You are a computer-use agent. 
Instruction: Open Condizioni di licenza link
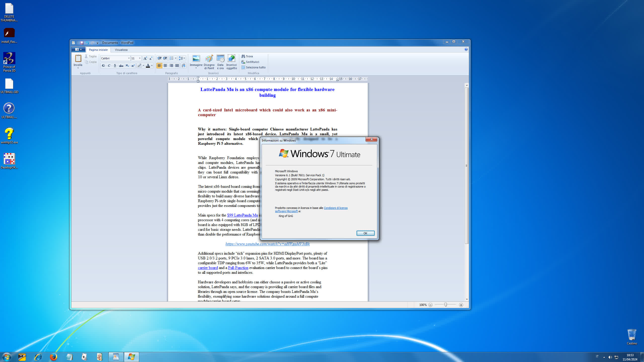[x=335, y=208]
